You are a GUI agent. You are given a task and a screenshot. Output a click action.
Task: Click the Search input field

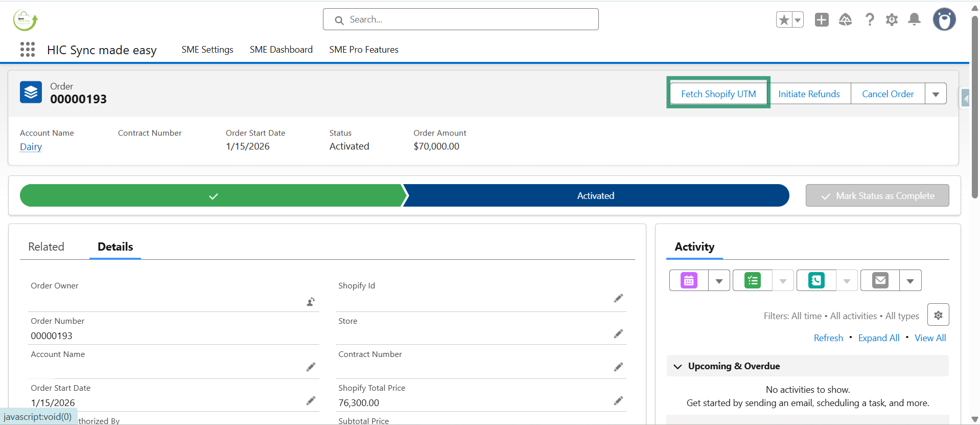[460, 19]
